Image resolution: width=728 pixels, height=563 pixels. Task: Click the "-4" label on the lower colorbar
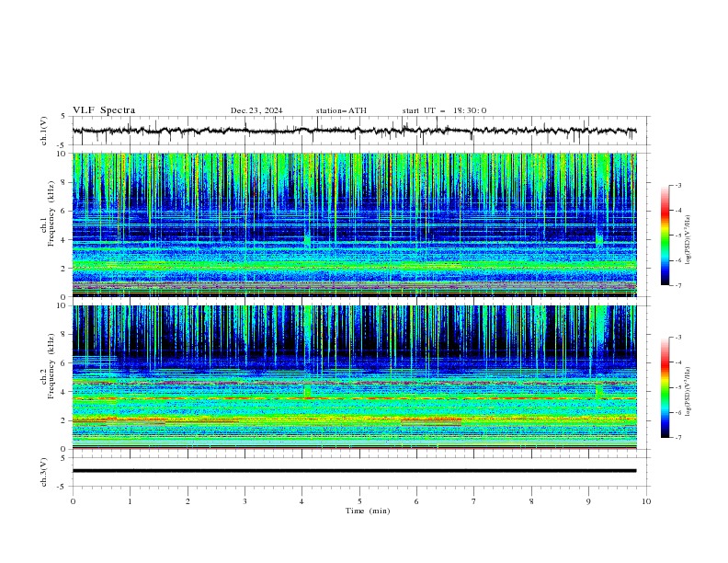(x=678, y=362)
